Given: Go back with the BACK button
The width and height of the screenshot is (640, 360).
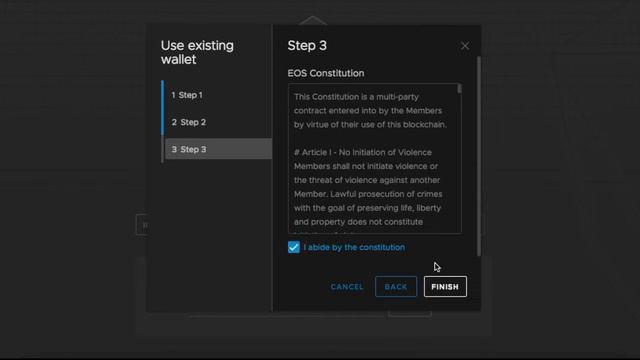Looking at the screenshot, I should pos(396,287).
